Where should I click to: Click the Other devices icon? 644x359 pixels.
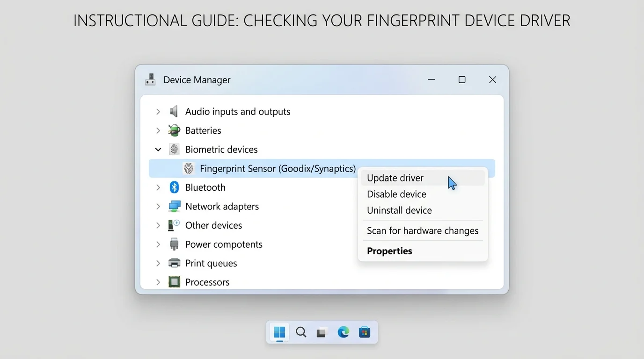coord(174,225)
